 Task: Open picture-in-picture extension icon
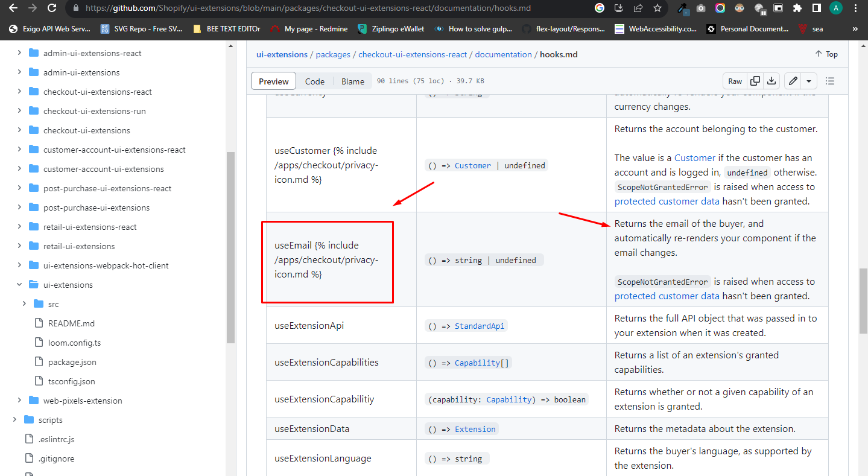(x=778, y=8)
